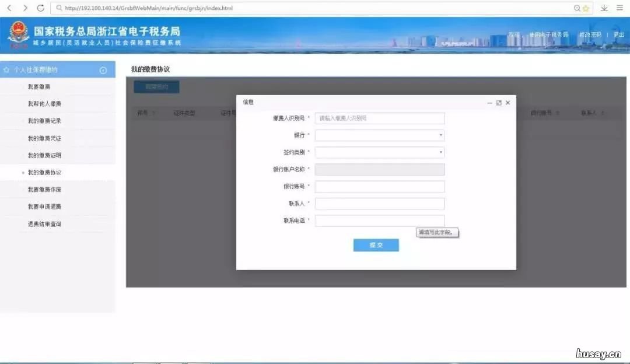The height and width of the screenshot is (364, 630).
Task: Click the circular info icon on the sidebar header
Action: (x=103, y=69)
